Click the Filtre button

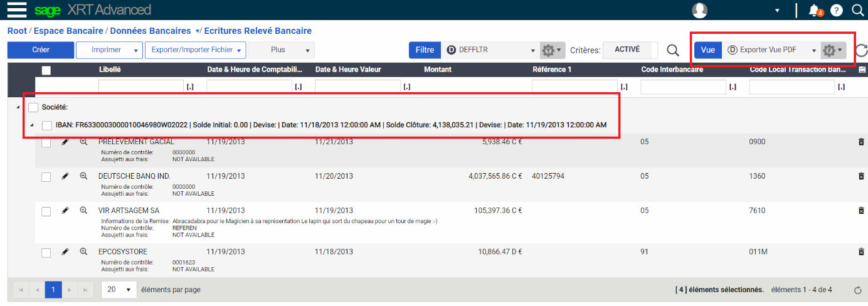coord(425,50)
